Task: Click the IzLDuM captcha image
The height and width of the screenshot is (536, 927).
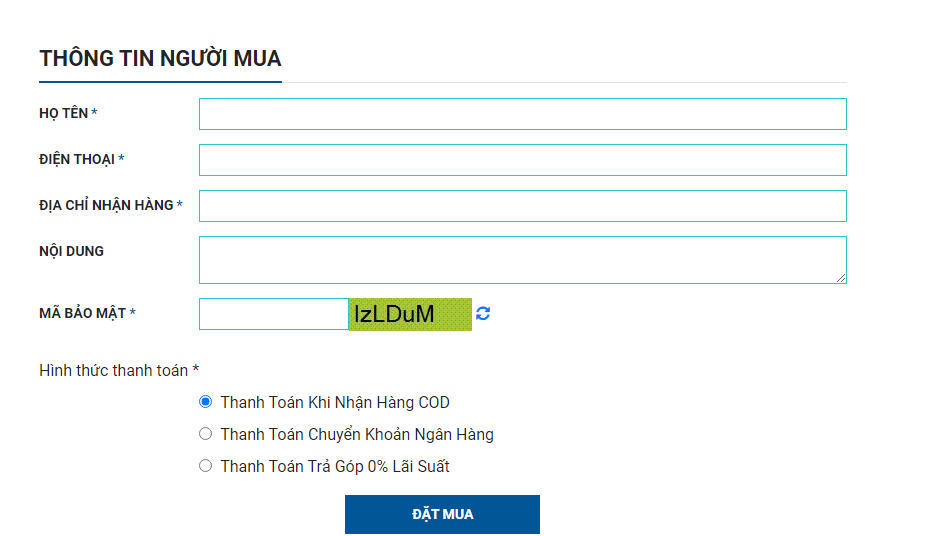Action: click(x=410, y=314)
